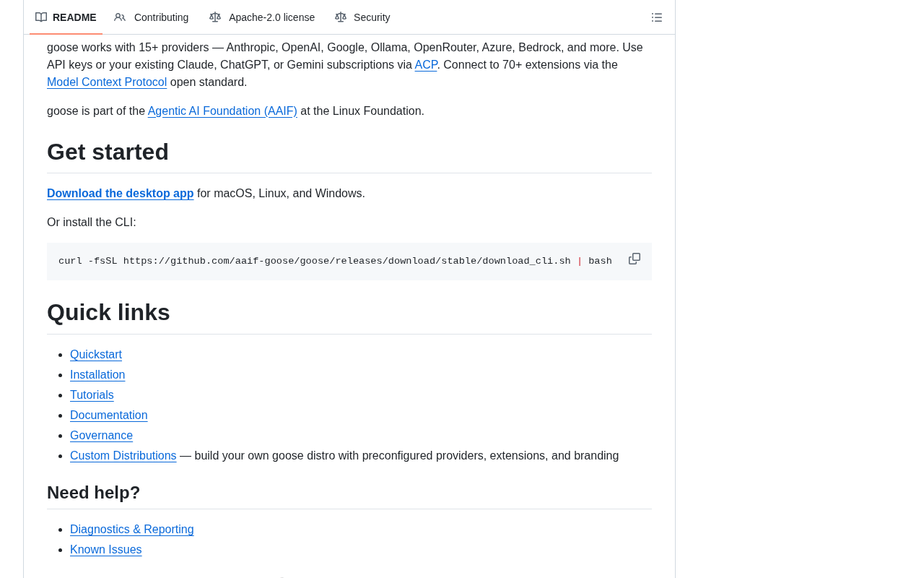This screenshot has height=578, width=924.
Task: Click the curl command code text
Action: click(x=335, y=262)
